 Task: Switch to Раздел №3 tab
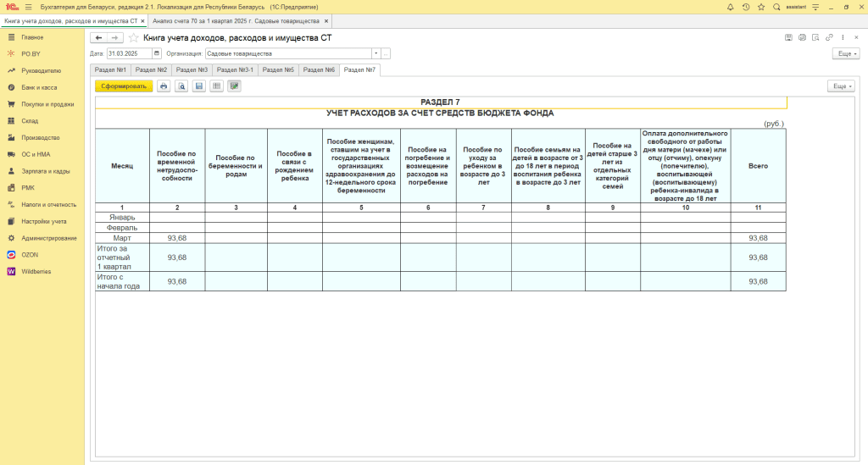pos(192,69)
